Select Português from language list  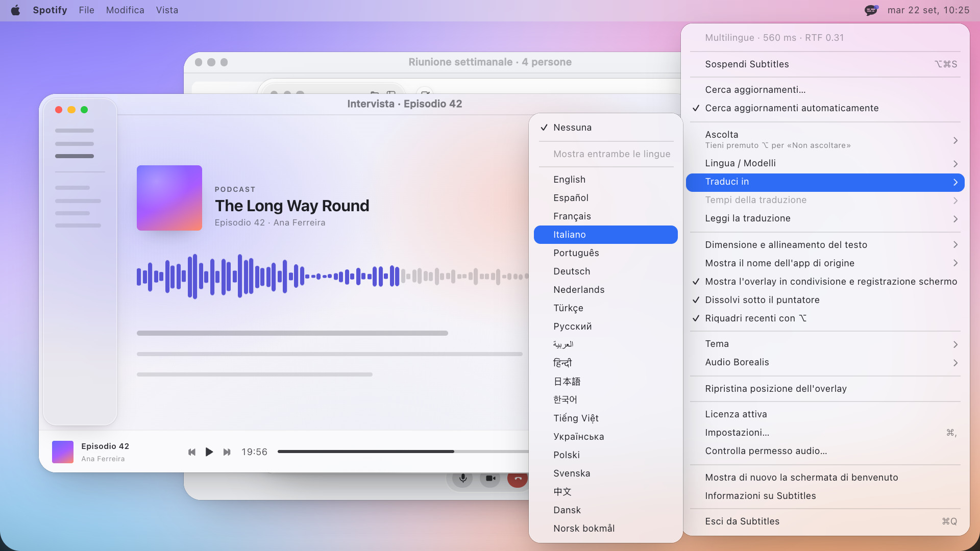pyautogui.click(x=605, y=253)
